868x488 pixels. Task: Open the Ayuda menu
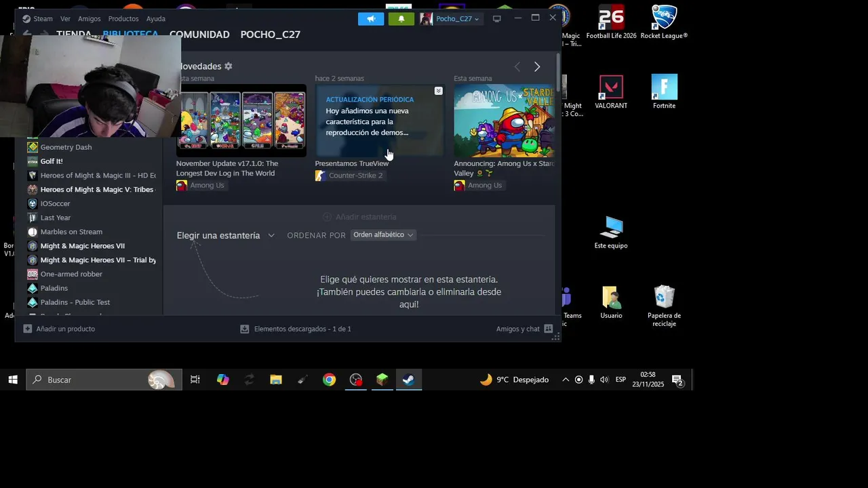pyautogui.click(x=156, y=19)
